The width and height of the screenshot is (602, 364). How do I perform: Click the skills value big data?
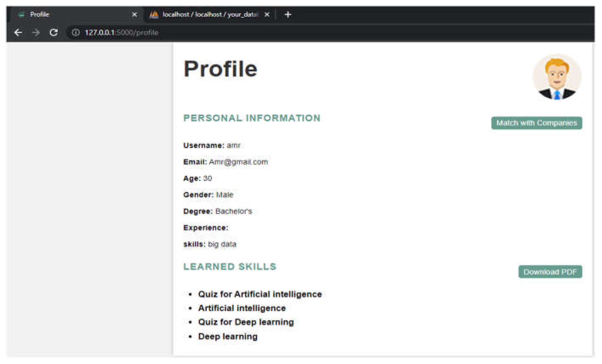222,244
